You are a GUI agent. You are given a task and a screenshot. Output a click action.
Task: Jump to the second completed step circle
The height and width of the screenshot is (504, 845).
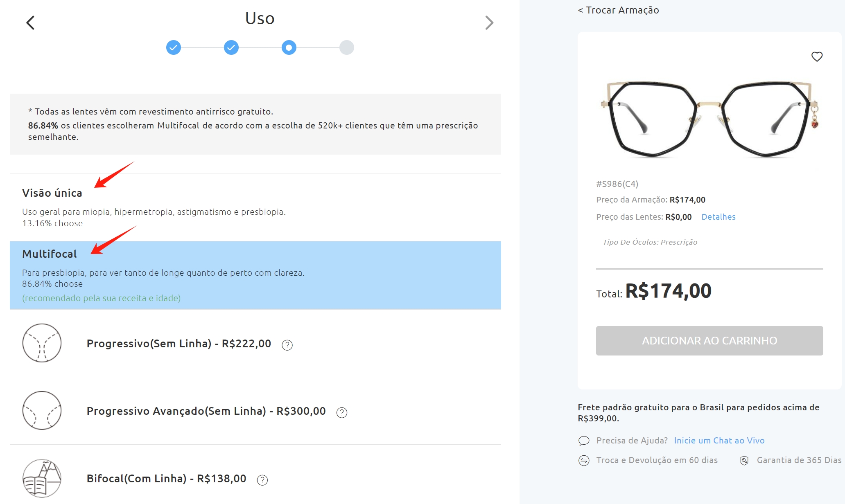(231, 47)
